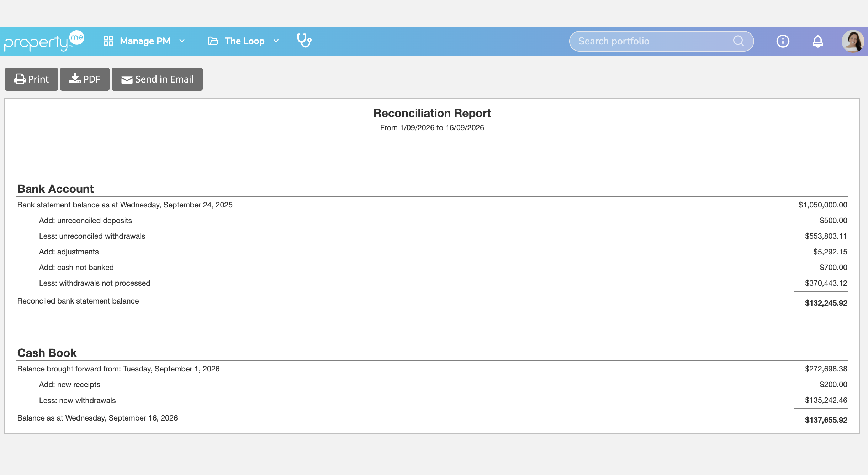The height and width of the screenshot is (475, 868).
Task: Open the stethoscope health check icon
Action: tap(304, 41)
